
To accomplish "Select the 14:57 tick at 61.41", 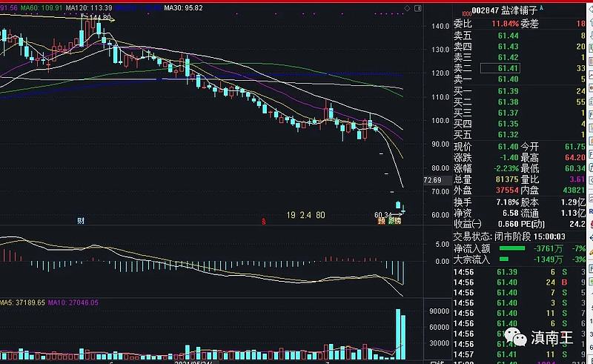I will click(519, 354).
